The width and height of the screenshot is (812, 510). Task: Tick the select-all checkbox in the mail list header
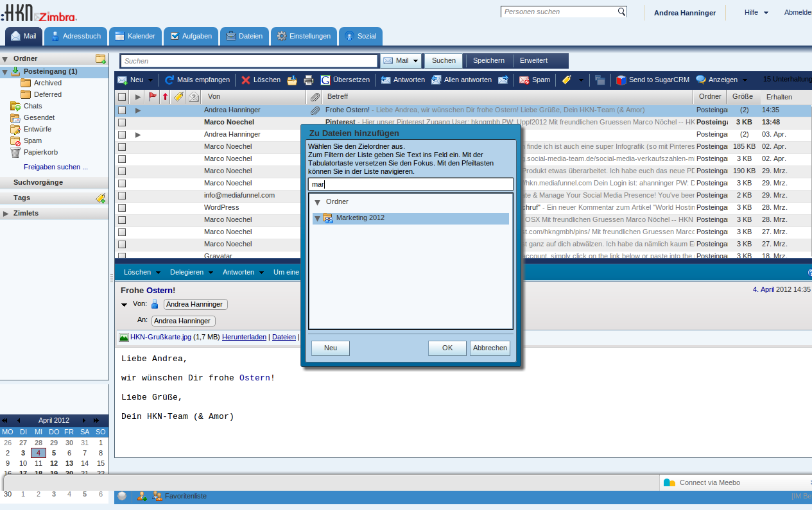click(x=122, y=97)
